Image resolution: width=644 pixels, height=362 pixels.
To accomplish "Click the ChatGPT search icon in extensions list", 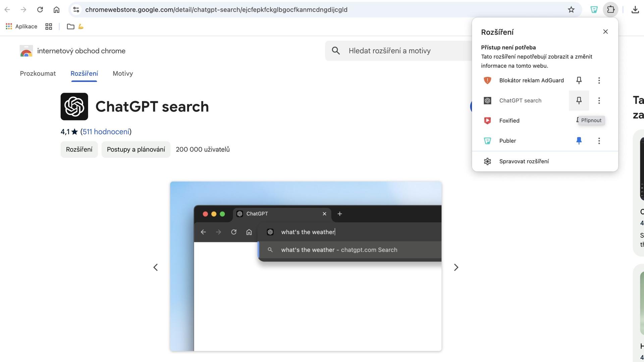I will click(x=487, y=101).
